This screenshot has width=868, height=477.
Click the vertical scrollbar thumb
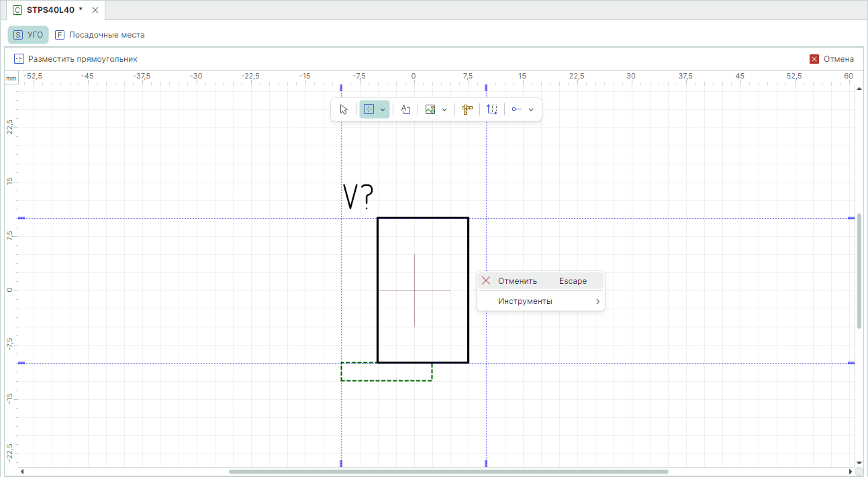859,270
